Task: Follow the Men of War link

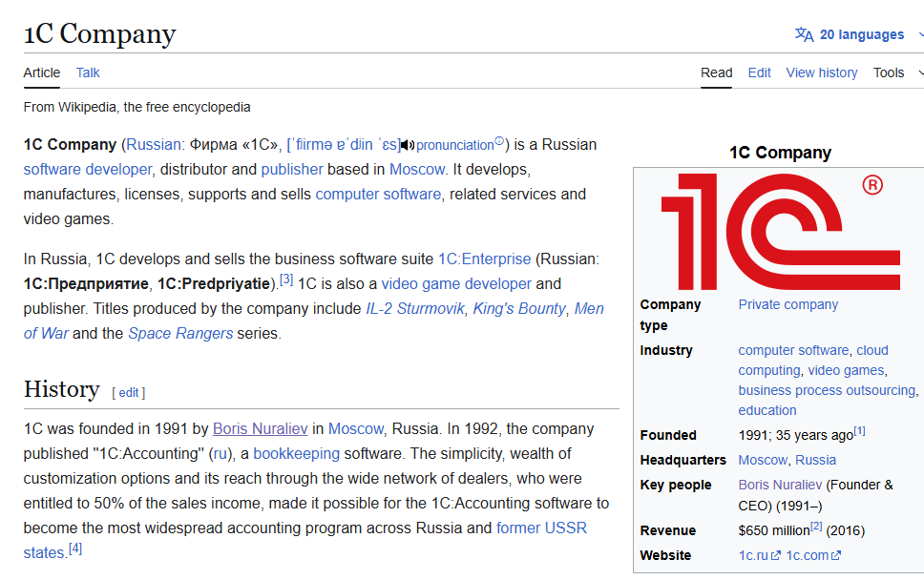Action: [x=589, y=308]
